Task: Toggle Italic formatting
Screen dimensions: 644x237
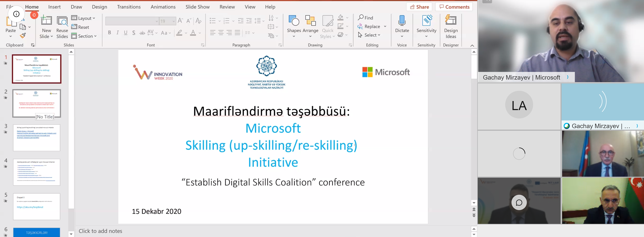Action: (x=118, y=33)
